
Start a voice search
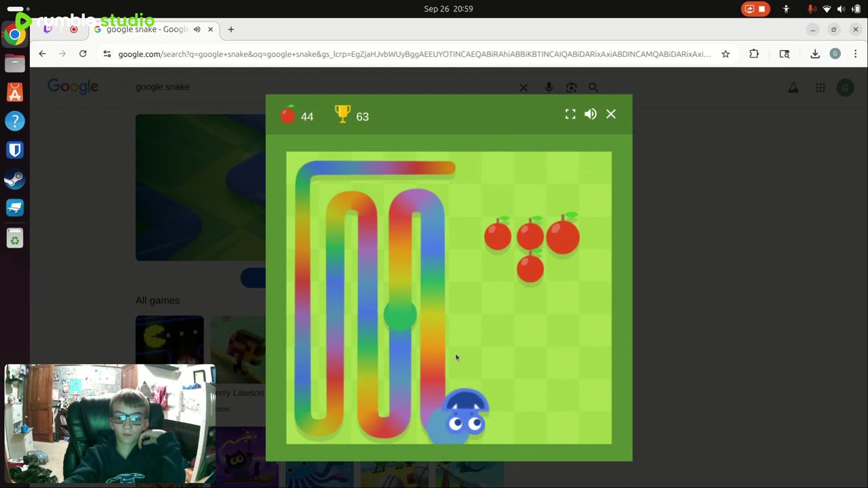click(x=549, y=87)
